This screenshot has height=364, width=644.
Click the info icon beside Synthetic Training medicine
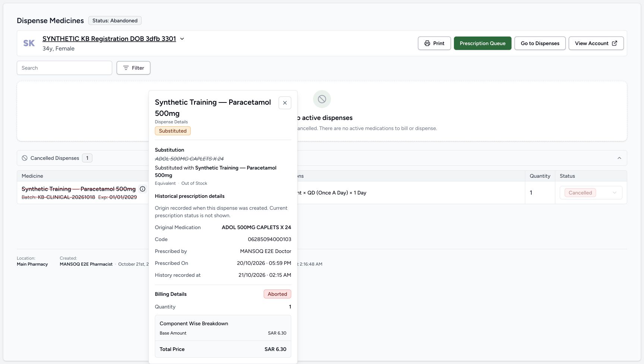click(x=142, y=189)
